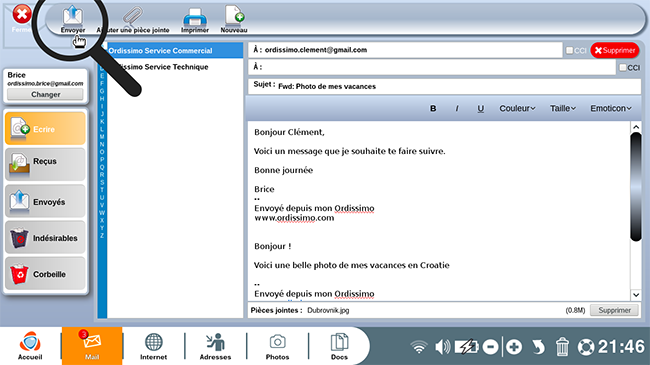This screenshot has height=365, width=650.
Task: Click scroll up arrow in message body
Action: 636,127
